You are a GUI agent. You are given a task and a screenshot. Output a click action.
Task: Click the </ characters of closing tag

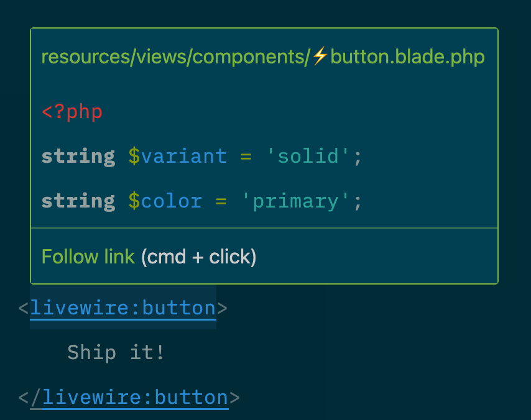pos(30,397)
